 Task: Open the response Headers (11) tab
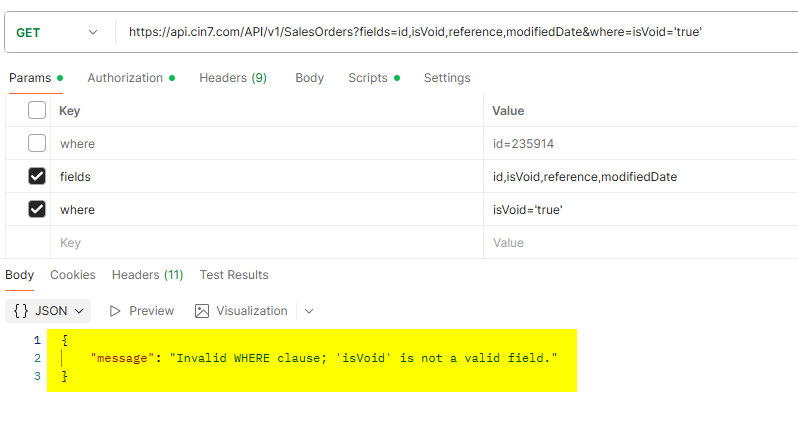coord(147,275)
